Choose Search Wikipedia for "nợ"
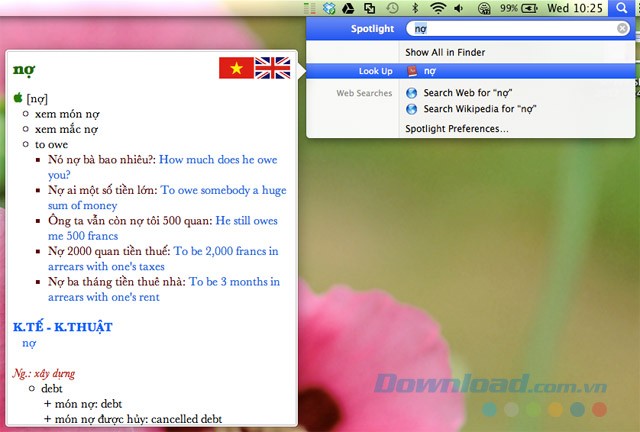This screenshot has height=432, width=640. (482, 108)
